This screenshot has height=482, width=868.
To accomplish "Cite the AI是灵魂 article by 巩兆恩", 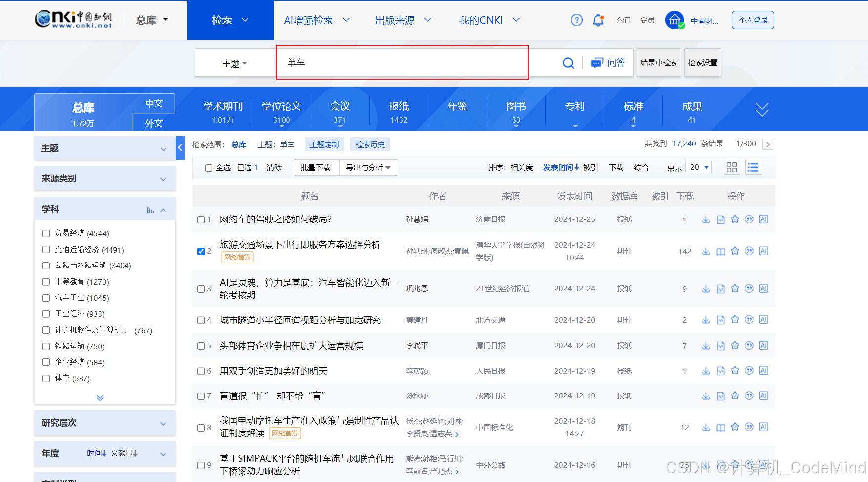I will [749, 288].
